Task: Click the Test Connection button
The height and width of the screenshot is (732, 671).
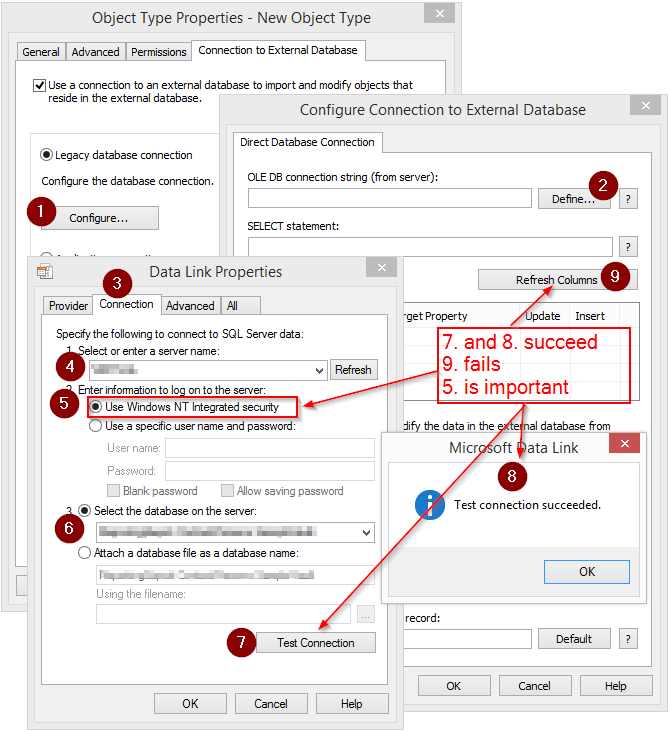Action: [x=316, y=643]
